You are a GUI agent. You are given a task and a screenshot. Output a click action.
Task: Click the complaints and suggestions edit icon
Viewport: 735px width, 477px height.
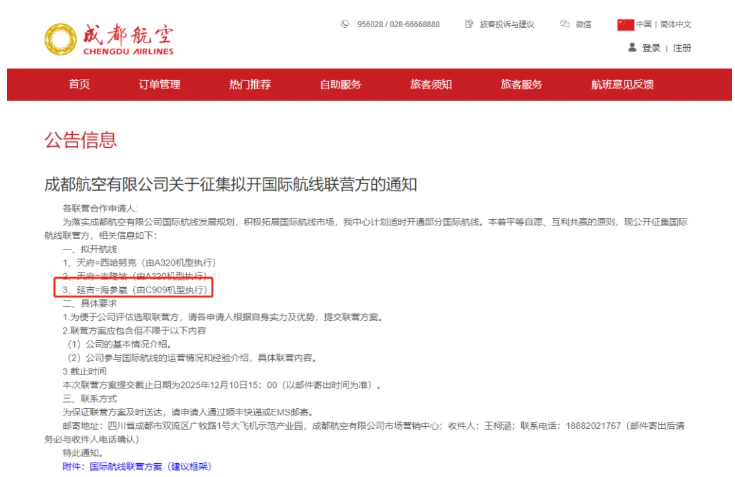pos(469,24)
